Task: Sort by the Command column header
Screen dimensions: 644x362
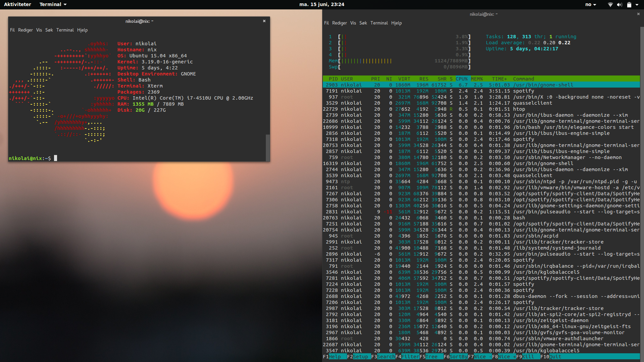Action: [x=524, y=79]
